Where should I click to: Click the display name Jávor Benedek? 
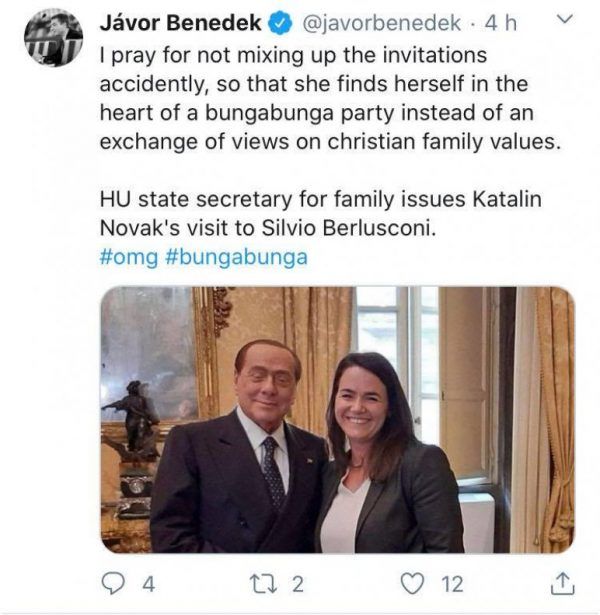[180, 23]
